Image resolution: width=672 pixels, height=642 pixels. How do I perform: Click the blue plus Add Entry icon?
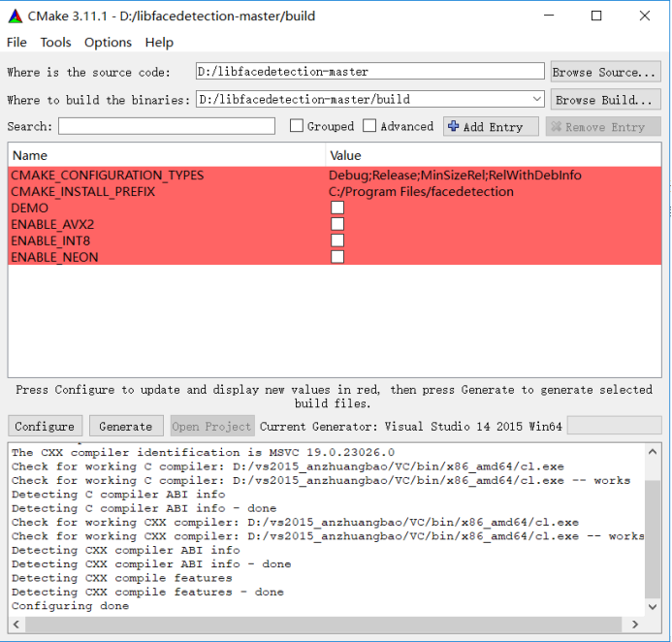coord(453,126)
